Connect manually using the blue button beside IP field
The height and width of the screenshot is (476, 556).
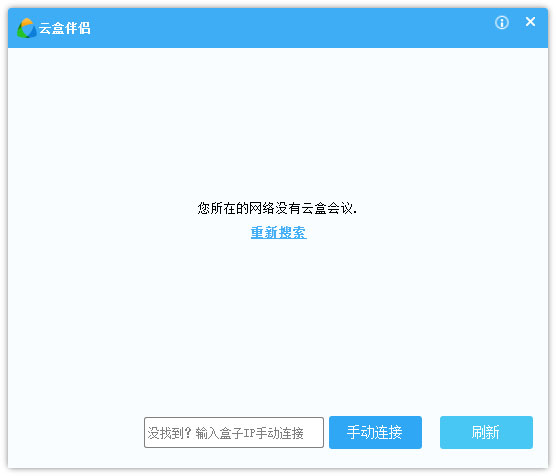coord(375,432)
